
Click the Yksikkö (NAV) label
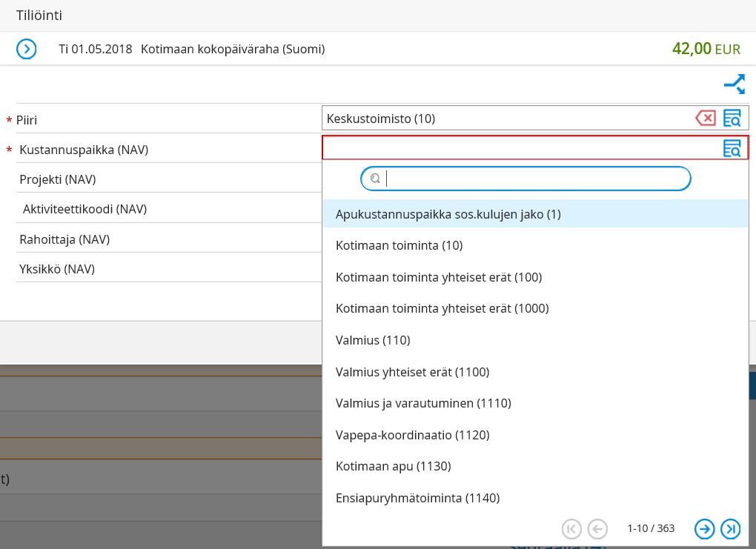pos(57,269)
